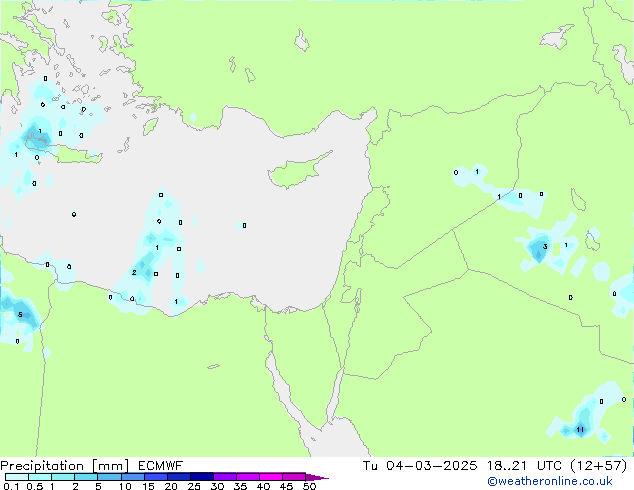Click the purple over-50 legend arrow tip

pos(317,477)
